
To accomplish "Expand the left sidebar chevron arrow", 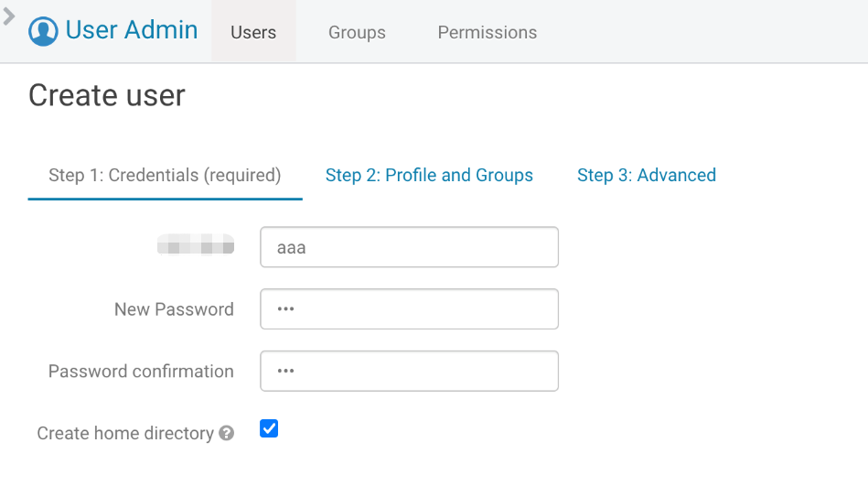I will 9,16.
